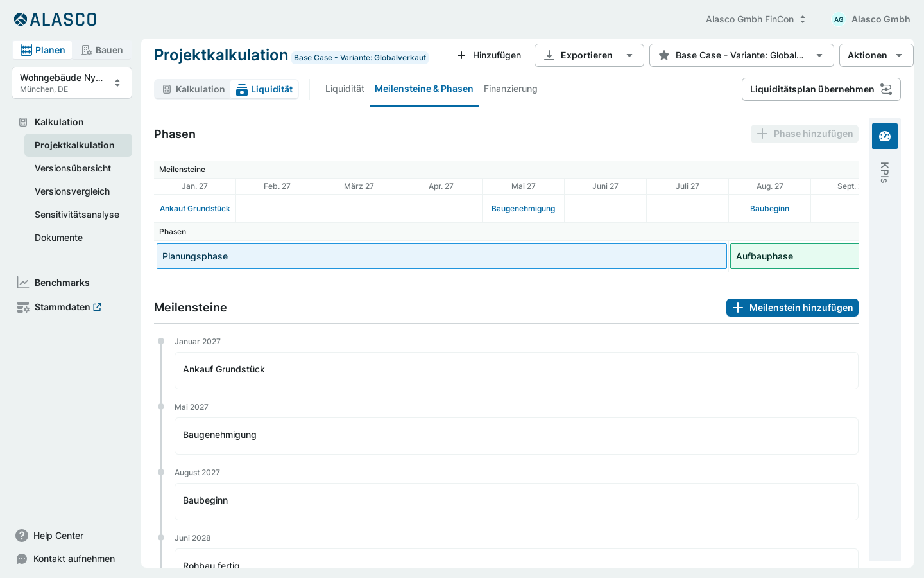Click the Stammdaten settings icon
Screen dimensions: 924x578
point(23,307)
